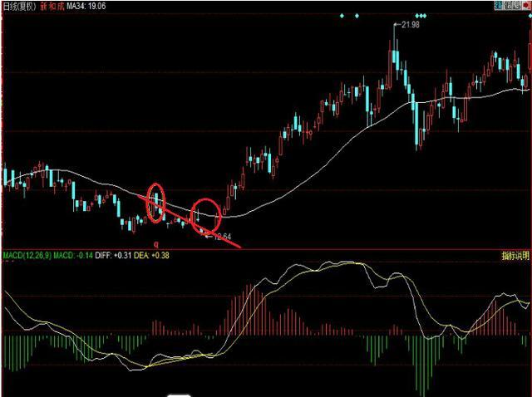Click the 12.64 low price label
532x397 pixels.
(221, 237)
